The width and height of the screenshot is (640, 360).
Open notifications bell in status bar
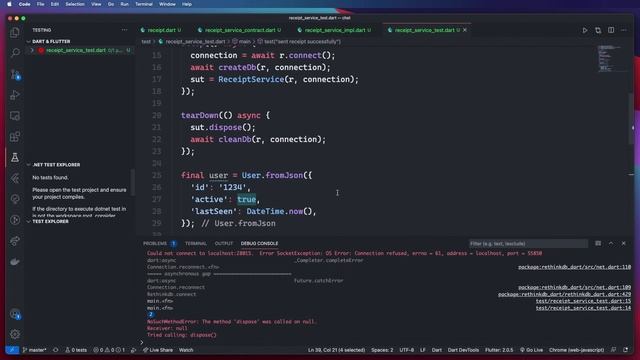626,350
